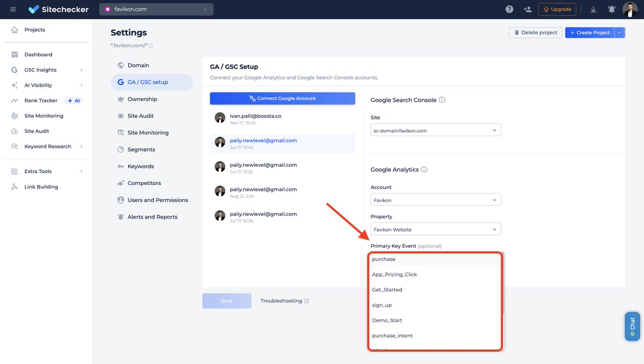Open the help question mark icon
This screenshot has width=644, height=364.
pos(509,9)
